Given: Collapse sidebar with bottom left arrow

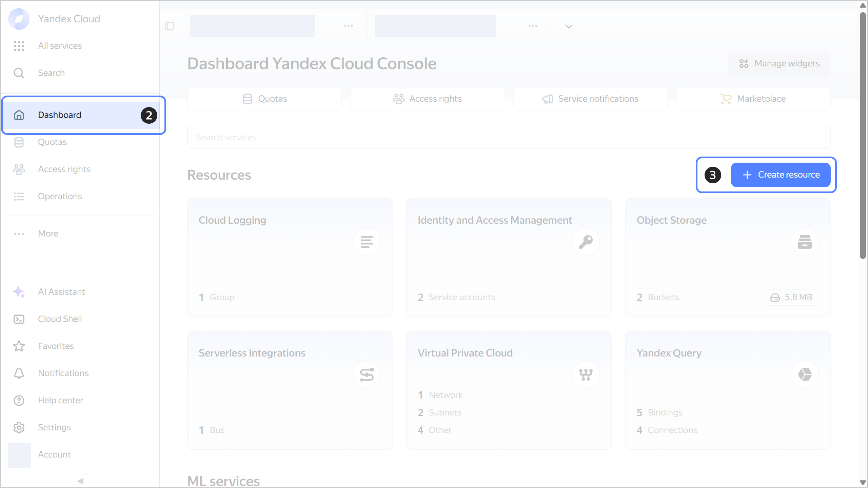Looking at the screenshot, I should click(80, 481).
